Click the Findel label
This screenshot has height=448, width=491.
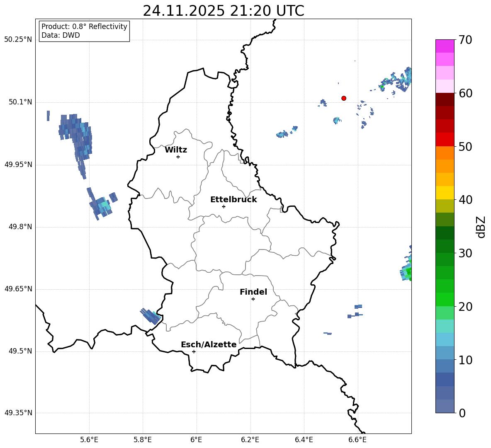point(253,292)
